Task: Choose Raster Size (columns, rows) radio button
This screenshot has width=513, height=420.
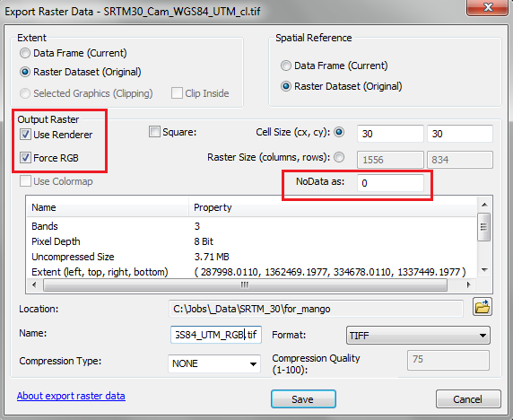Action: 339,157
